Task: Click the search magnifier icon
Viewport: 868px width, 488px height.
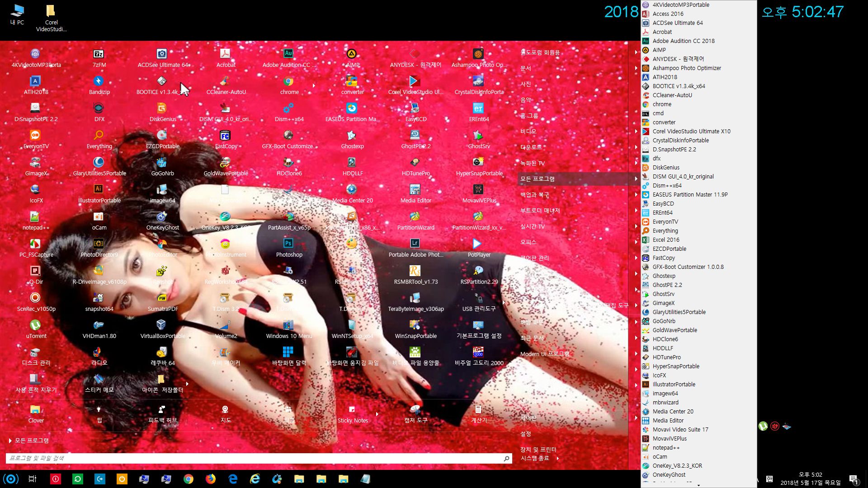Action: (506, 459)
